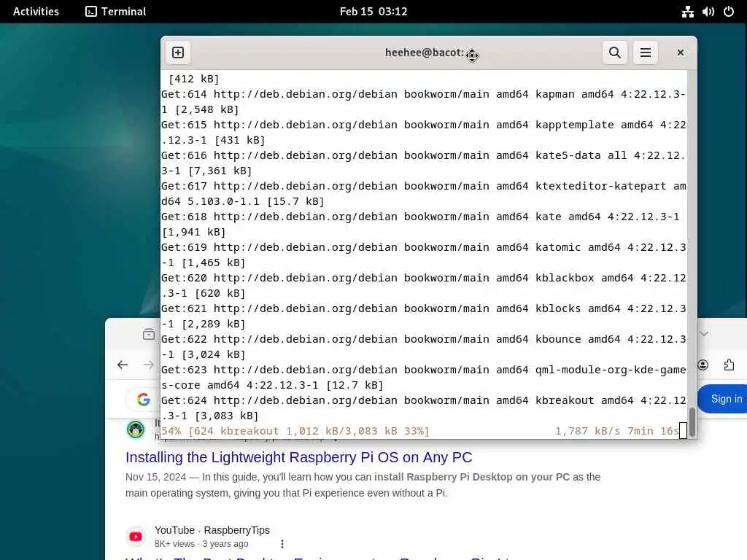747x560 pixels.
Task: Open the Terminal app menu in top bar
Action: click(x=116, y=12)
